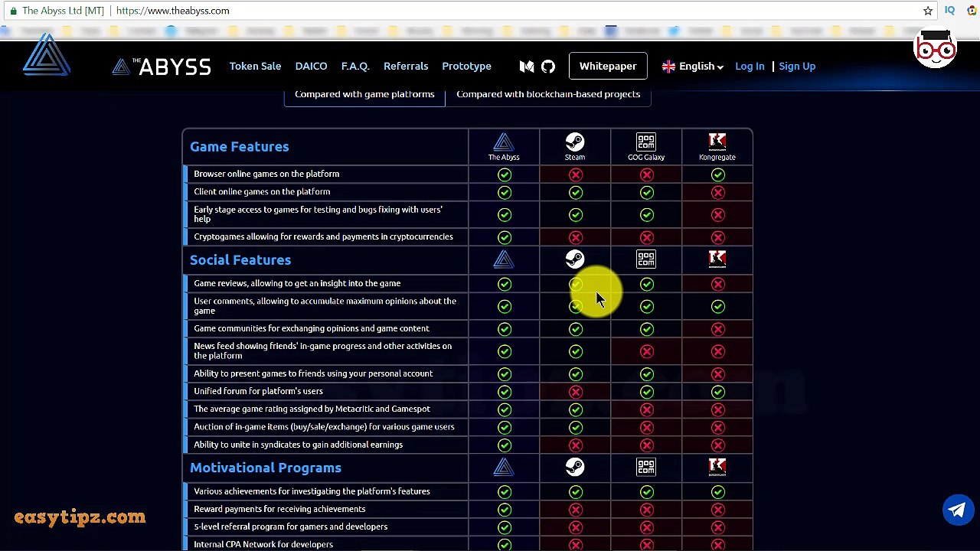Open the Medium icon in the header
This screenshot has height=551, width=980.
click(x=527, y=67)
